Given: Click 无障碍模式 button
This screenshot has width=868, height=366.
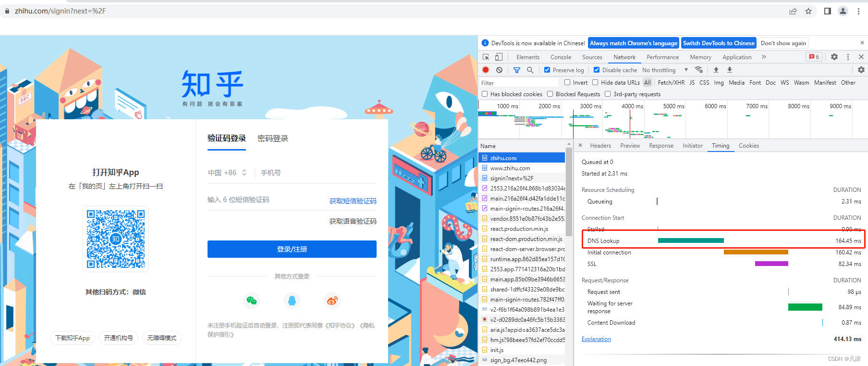Looking at the screenshot, I should click(x=161, y=338).
